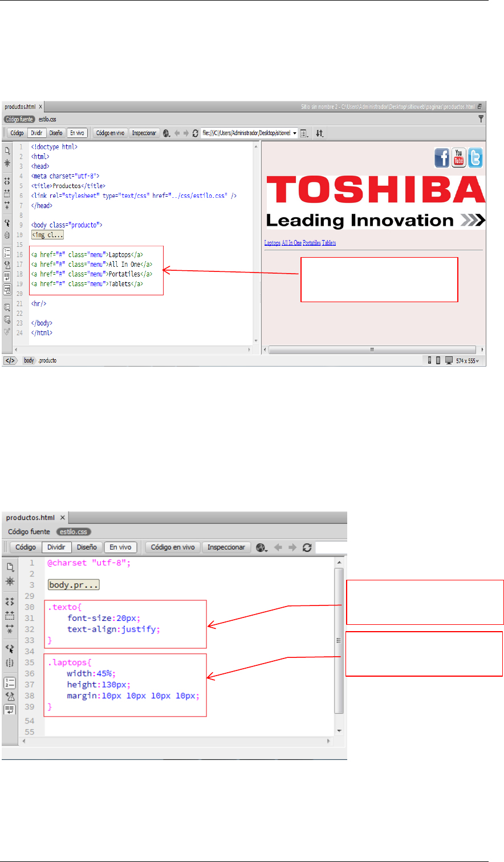
Task: Open address dropdown arrow in upper toolbar
Action: pos(295,133)
